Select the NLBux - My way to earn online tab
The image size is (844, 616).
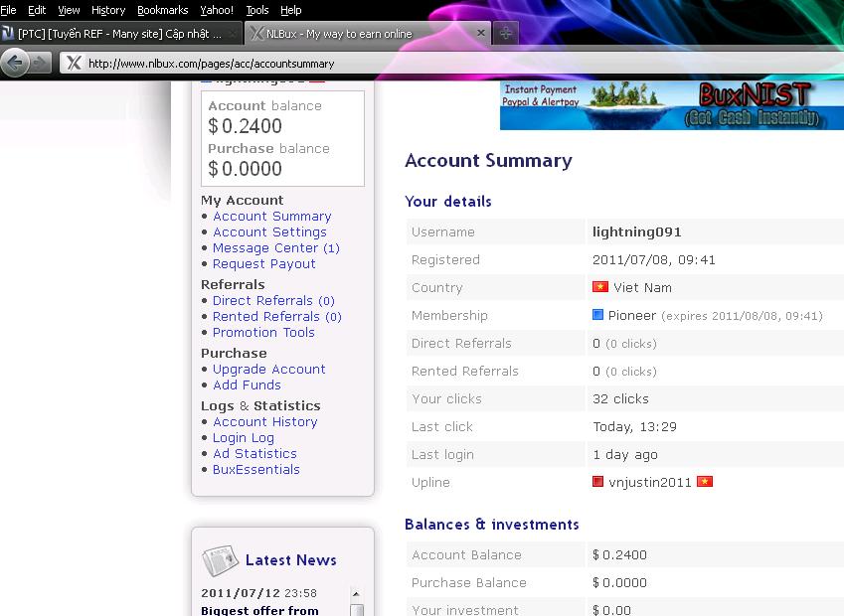367,34
